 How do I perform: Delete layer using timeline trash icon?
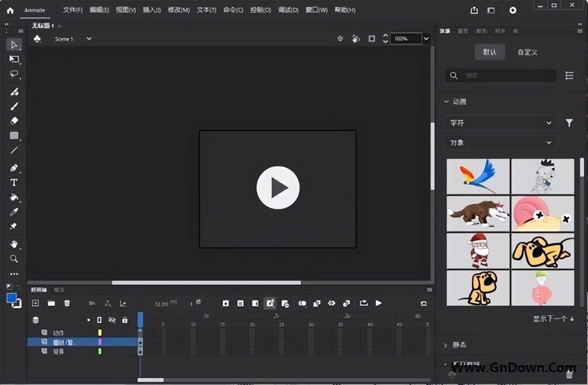tap(67, 303)
